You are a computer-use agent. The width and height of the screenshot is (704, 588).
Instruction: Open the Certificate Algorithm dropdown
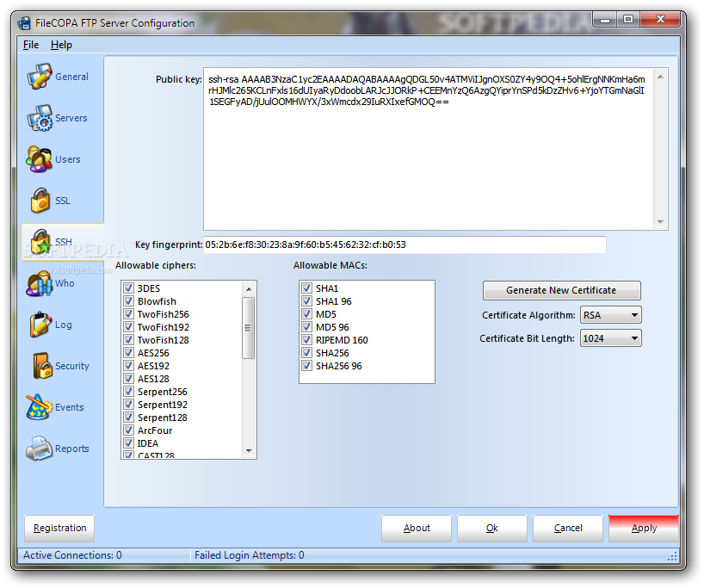610,315
